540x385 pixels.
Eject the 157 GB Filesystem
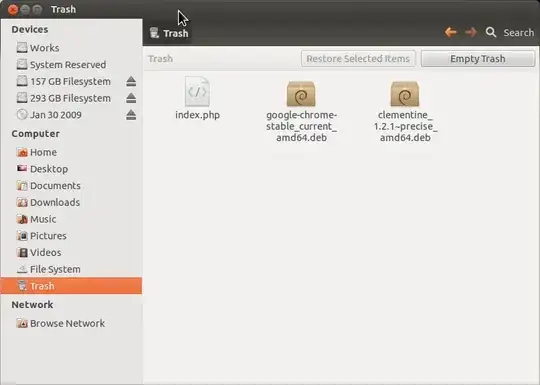131,82
